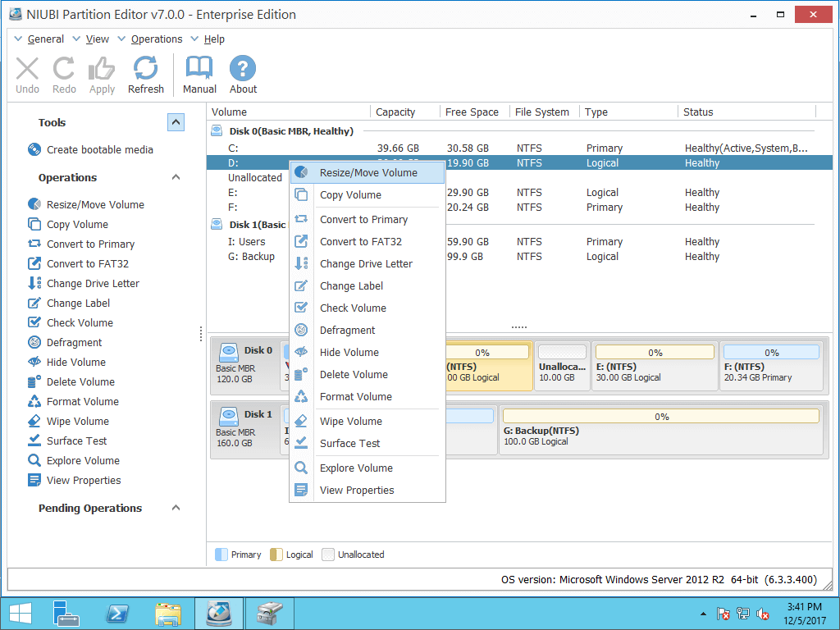Screen dimensions: 840x630
Task: Select the C: volume row
Action: coord(519,148)
